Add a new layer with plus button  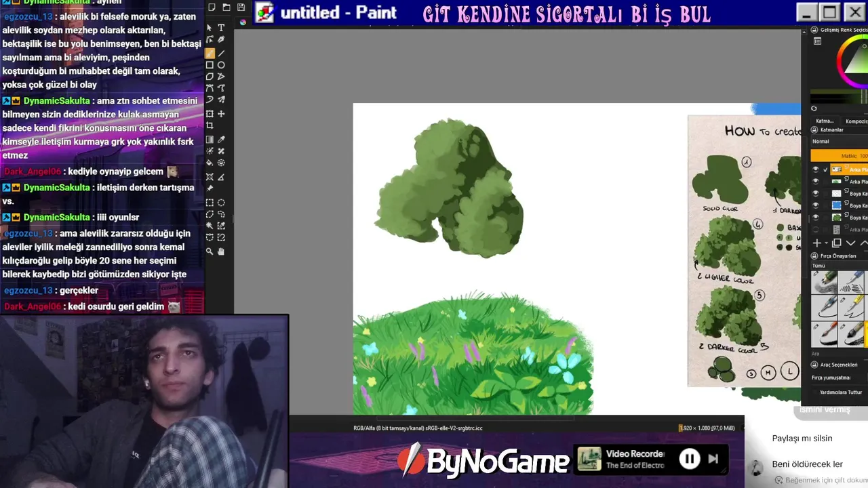tap(816, 243)
